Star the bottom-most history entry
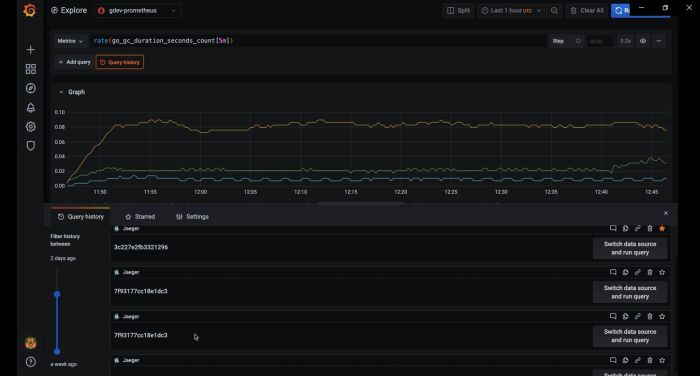This screenshot has width=700, height=376. pyautogui.click(x=662, y=360)
